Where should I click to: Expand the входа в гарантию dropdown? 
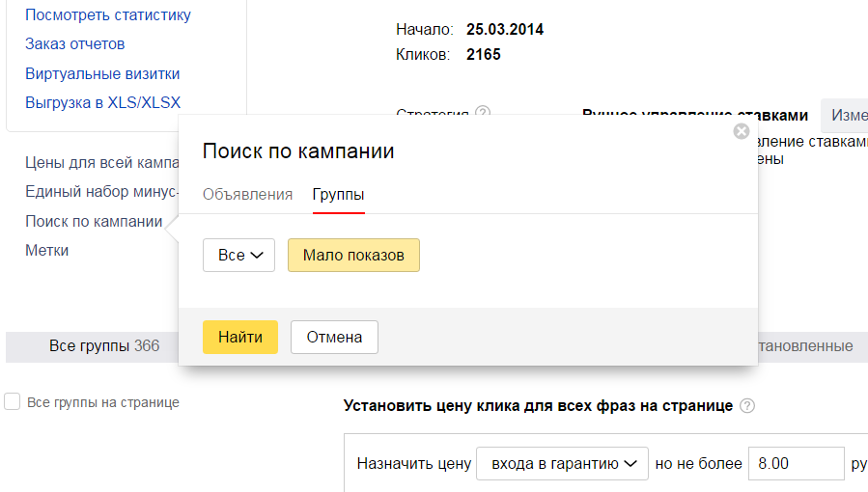tap(564, 464)
